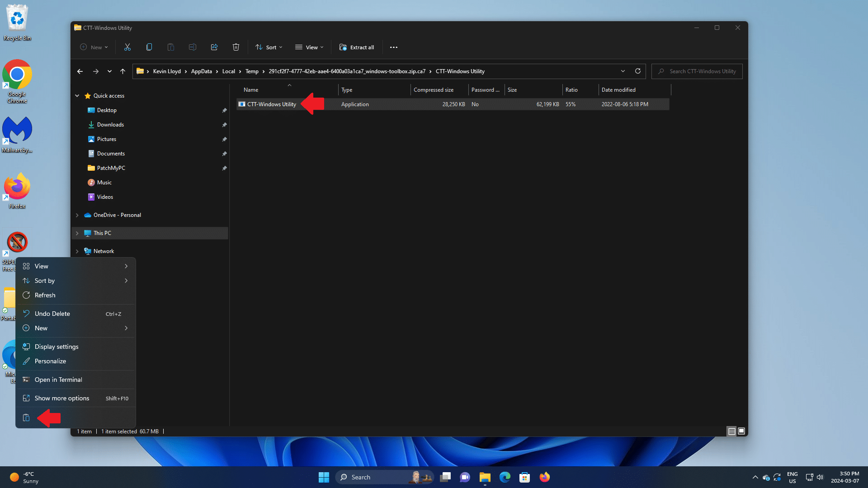Click the Extract all button
This screenshot has width=868, height=488.
pyautogui.click(x=357, y=47)
